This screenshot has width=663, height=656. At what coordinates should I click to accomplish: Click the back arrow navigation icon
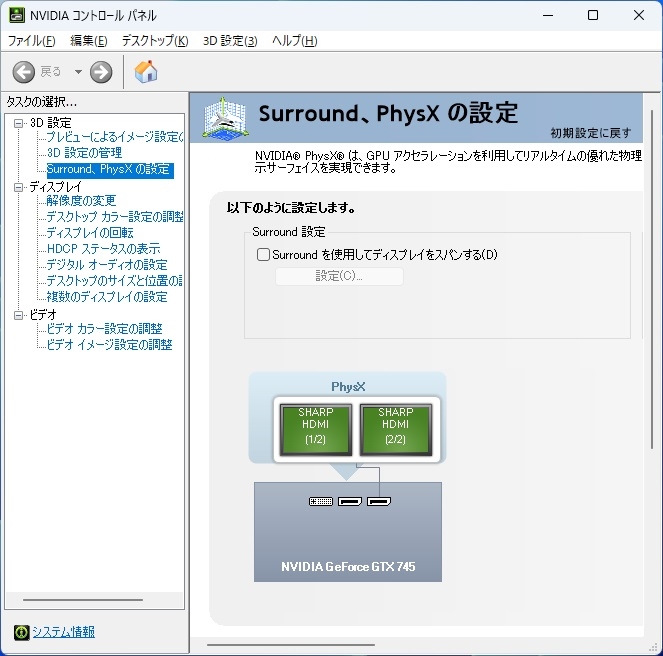pos(23,71)
